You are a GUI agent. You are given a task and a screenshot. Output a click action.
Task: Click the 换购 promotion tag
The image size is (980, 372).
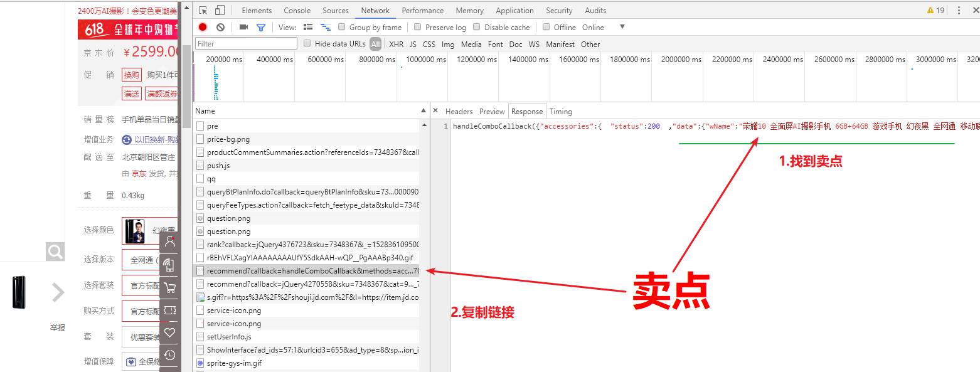pos(132,75)
